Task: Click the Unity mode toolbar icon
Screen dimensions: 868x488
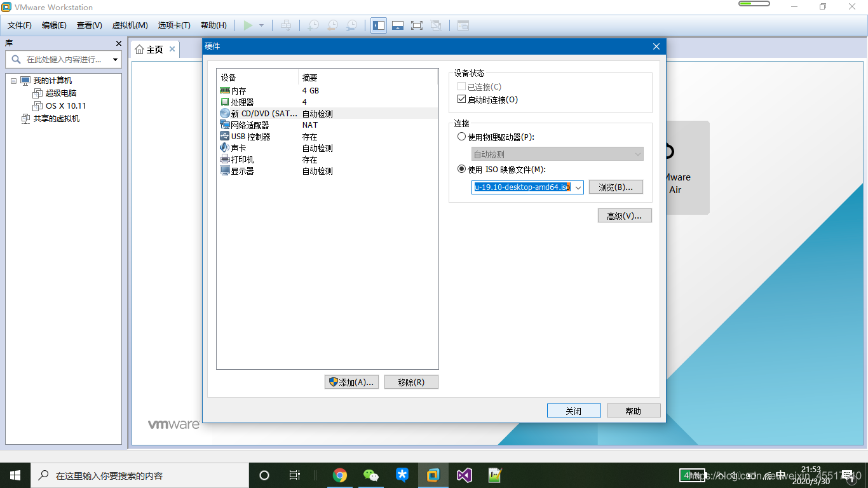Action: pos(436,25)
